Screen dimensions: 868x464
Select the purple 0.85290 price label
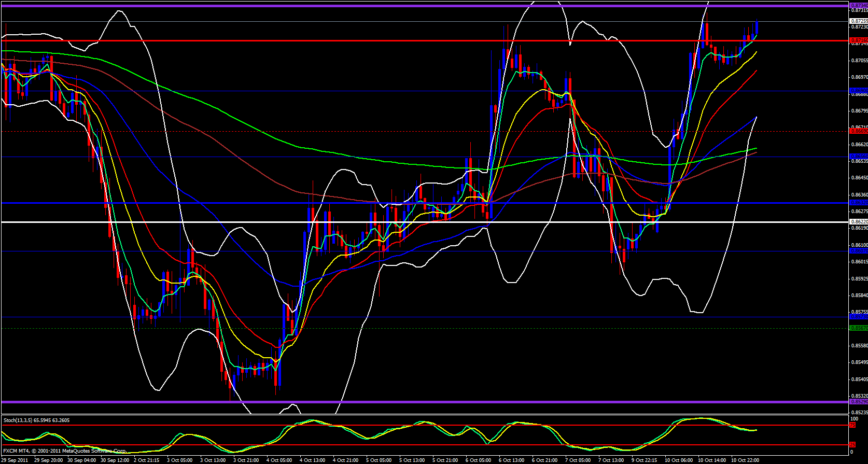pos(858,402)
